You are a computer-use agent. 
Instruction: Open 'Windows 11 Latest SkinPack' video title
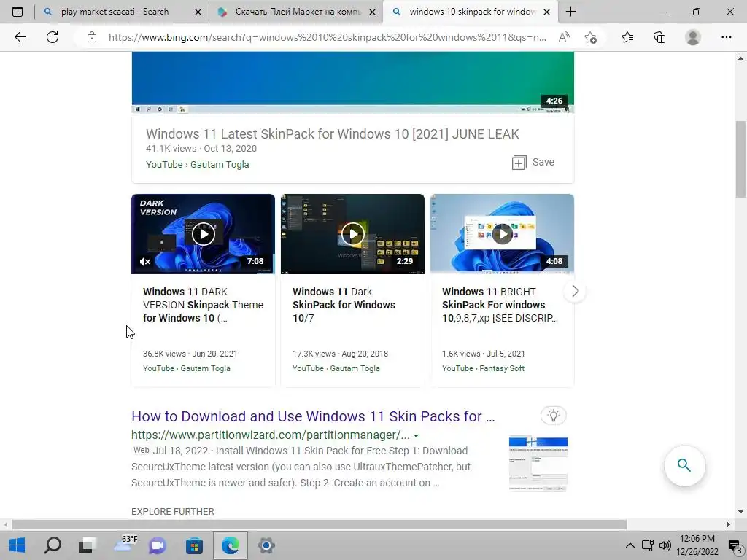(x=332, y=134)
